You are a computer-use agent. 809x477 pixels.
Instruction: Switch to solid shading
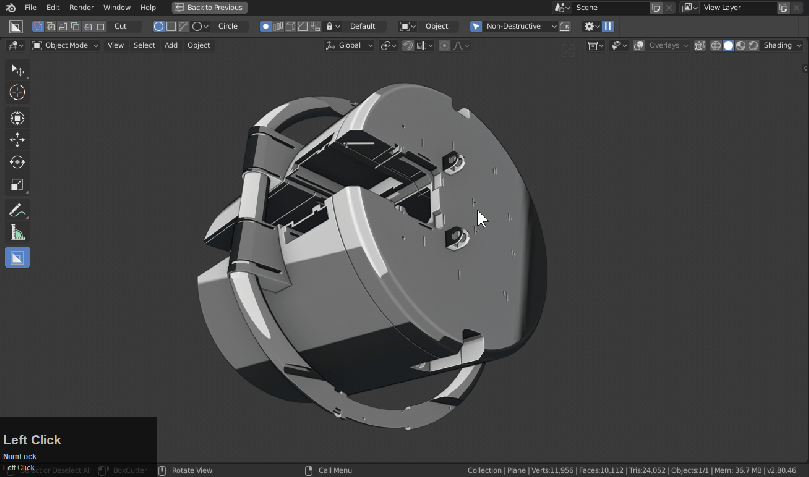tap(729, 45)
